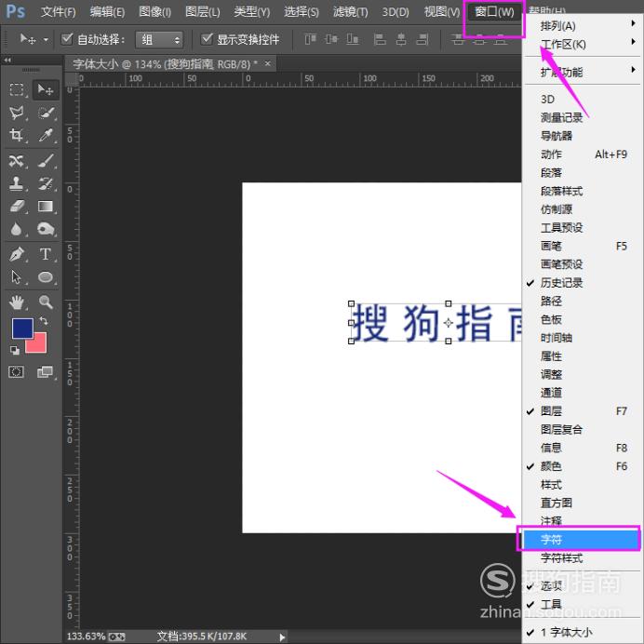Click align left edges icon
644x644 pixels.
(x=380, y=39)
